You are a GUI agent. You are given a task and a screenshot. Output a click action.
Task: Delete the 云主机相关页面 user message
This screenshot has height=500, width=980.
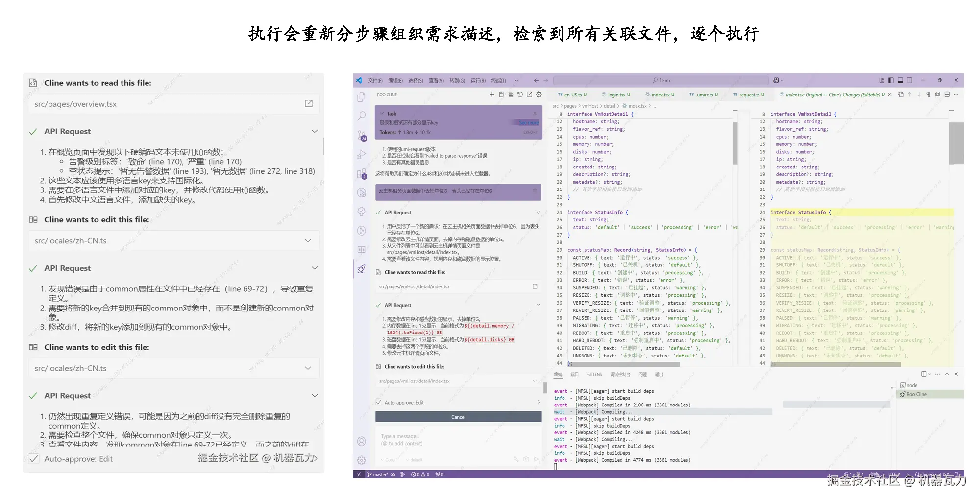(535, 191)
